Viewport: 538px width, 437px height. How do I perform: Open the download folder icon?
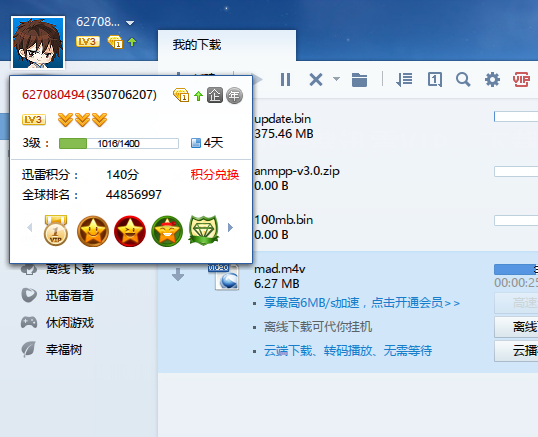pyautogui.click(x=359, y=80)
